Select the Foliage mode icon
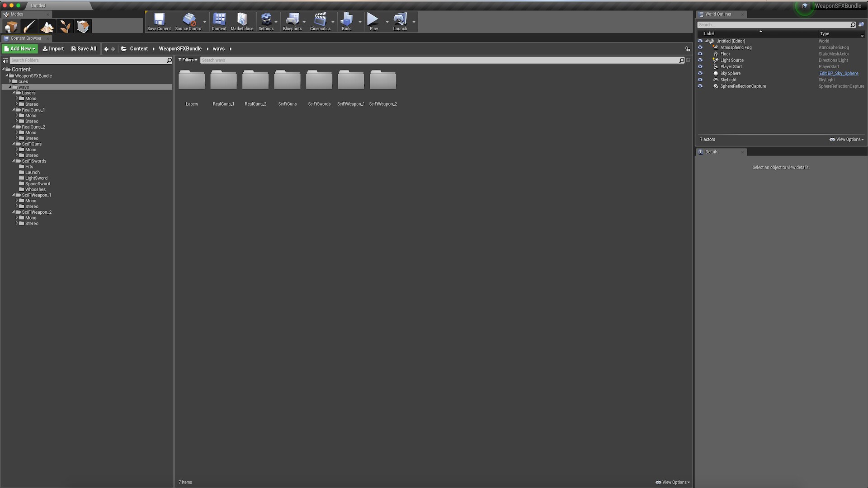The image size is (868, 488). click(x=65, y=27)
